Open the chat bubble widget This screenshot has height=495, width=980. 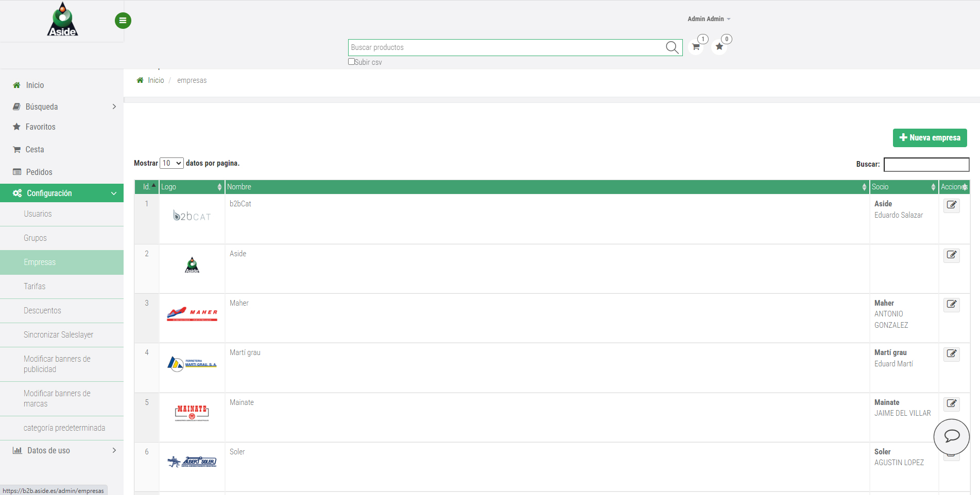pyautogui.click(x=951, y=436)
